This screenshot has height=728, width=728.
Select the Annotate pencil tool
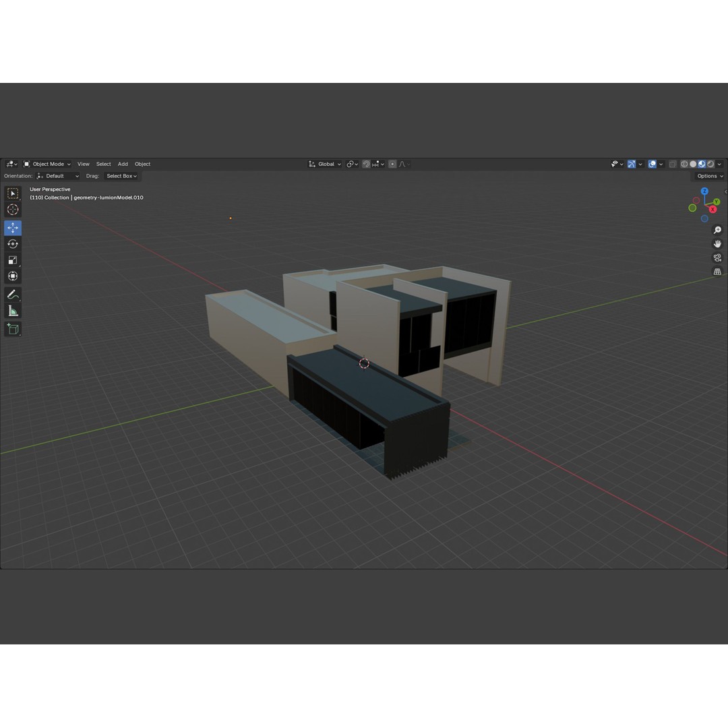click(13, 295)
